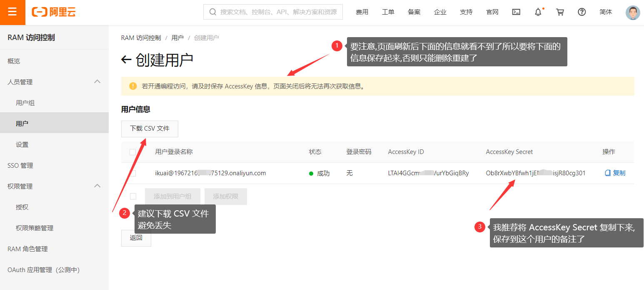Open the 支持 top menu

tap(466, 12)
